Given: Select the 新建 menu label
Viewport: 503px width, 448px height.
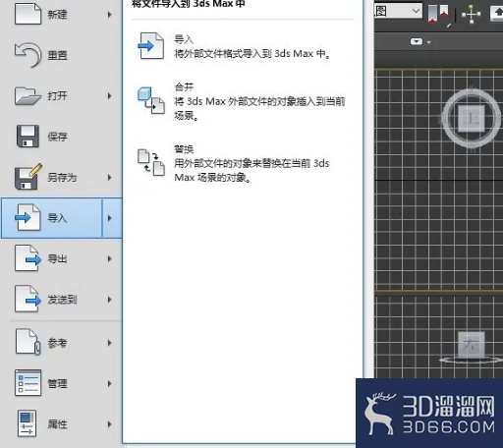Looking at the screenshot, I should (57, 15).
